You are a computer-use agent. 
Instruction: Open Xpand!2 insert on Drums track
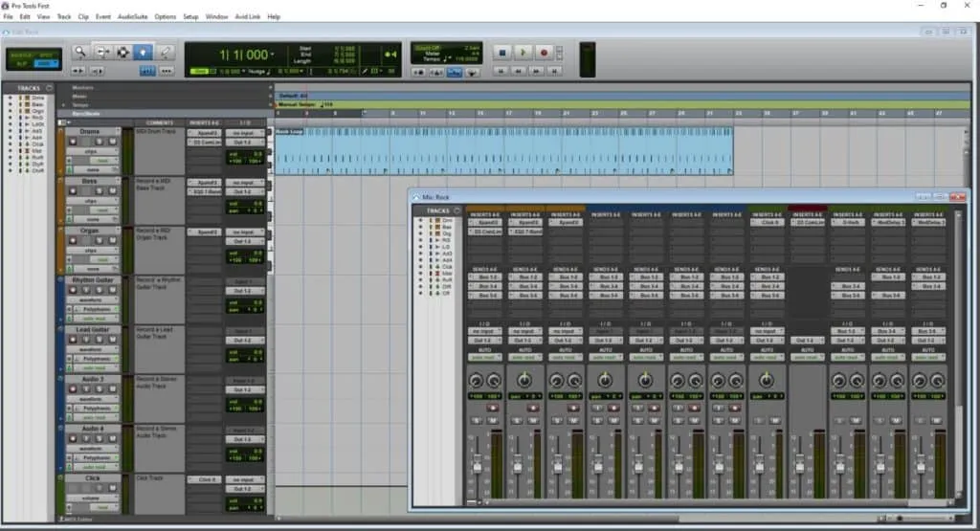pyautogui.click(x=205, y=133)
